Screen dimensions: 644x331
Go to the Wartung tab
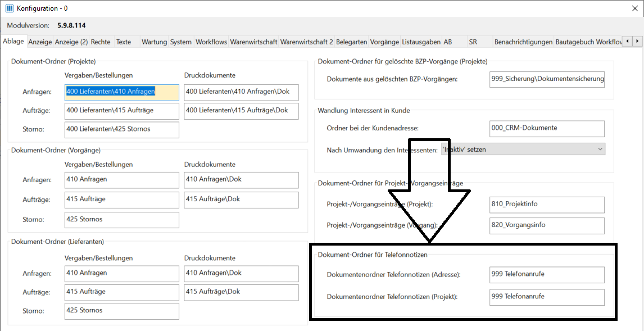click(154, 42)
